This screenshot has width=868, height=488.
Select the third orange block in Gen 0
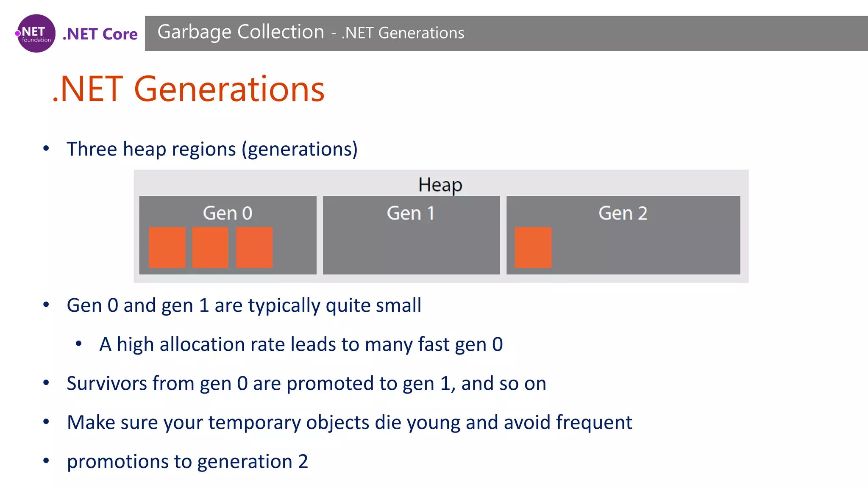(254, 247)
